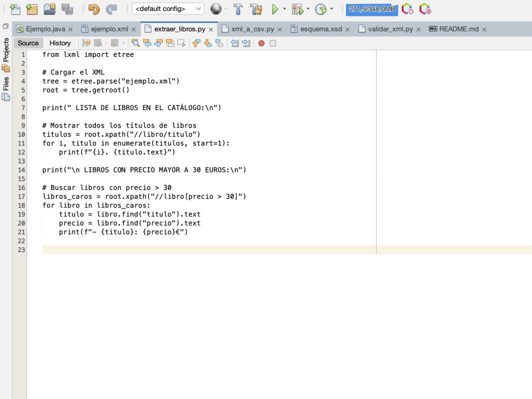This screenshot has height=399, width=532.
Task: Redo the last undone edit
Action: click(x=111, y=9)
